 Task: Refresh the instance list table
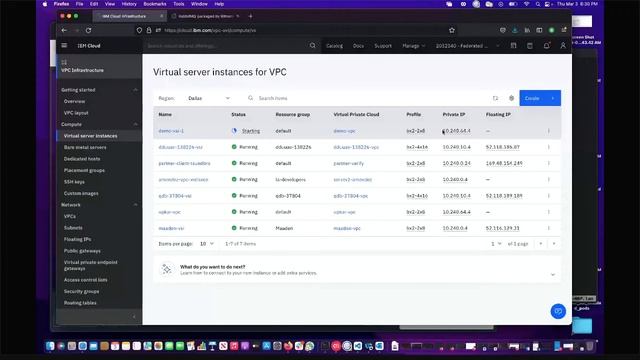coord(495,98)
